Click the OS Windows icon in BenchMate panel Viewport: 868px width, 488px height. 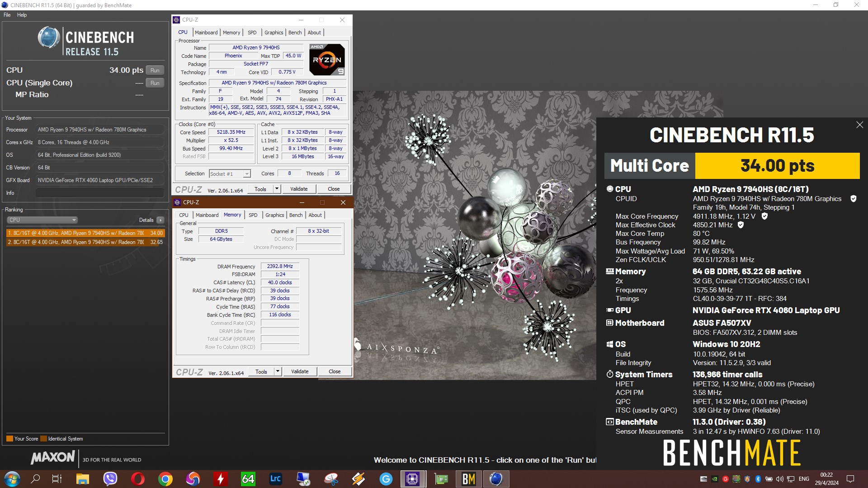610,344
